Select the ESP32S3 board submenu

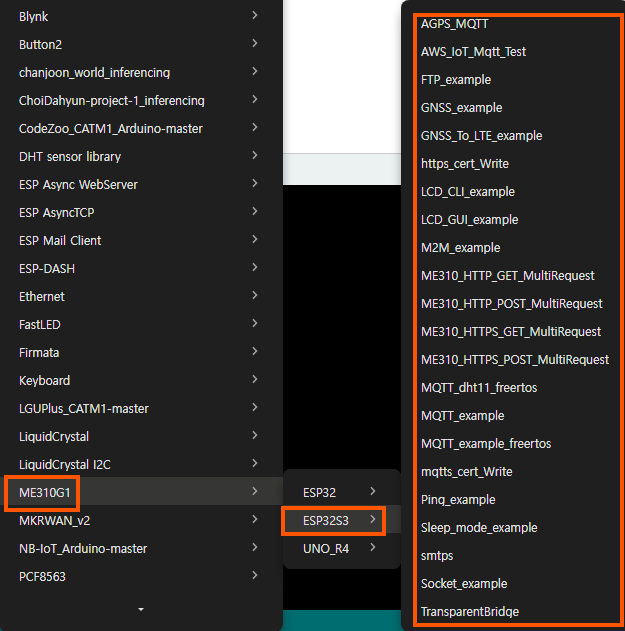(x=341, y=520)
